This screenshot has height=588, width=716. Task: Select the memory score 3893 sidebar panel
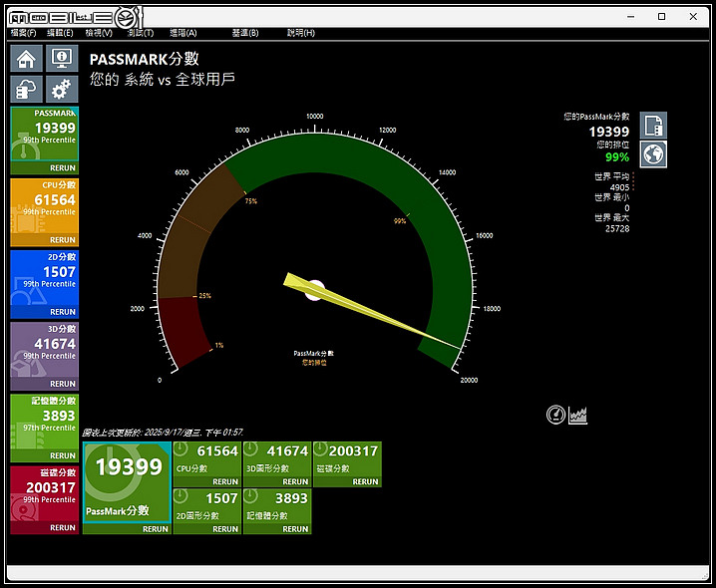[44, 423]
